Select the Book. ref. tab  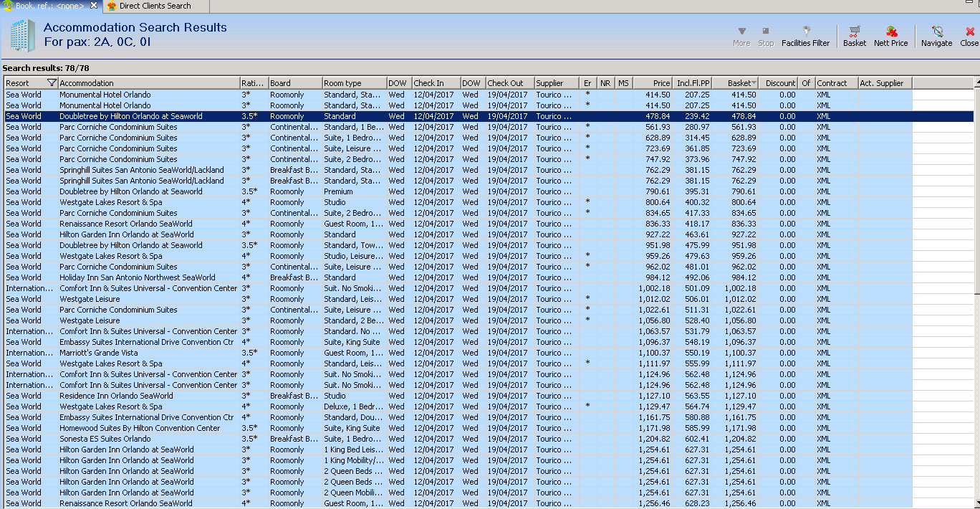[x=50, y=6]
